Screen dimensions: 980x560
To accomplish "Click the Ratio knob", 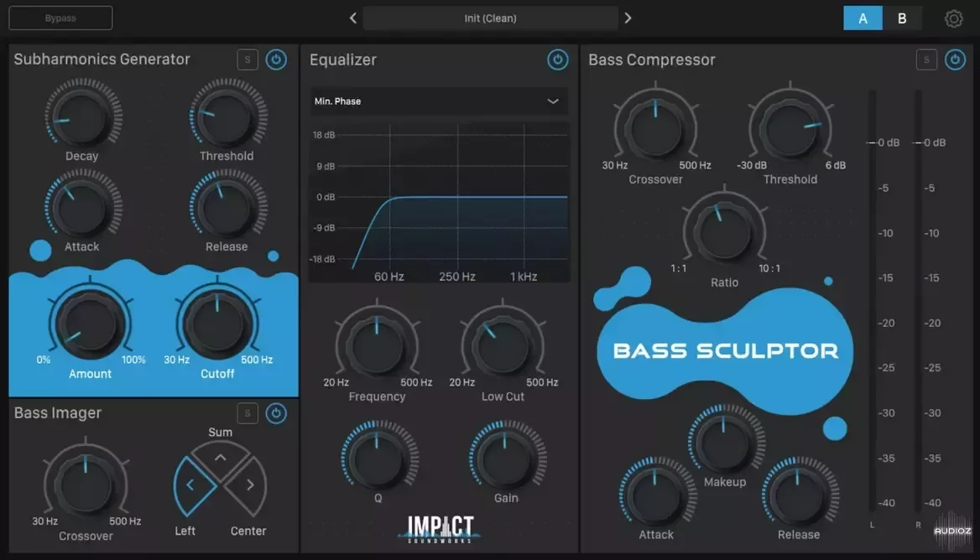I will [x=724, y=231].
